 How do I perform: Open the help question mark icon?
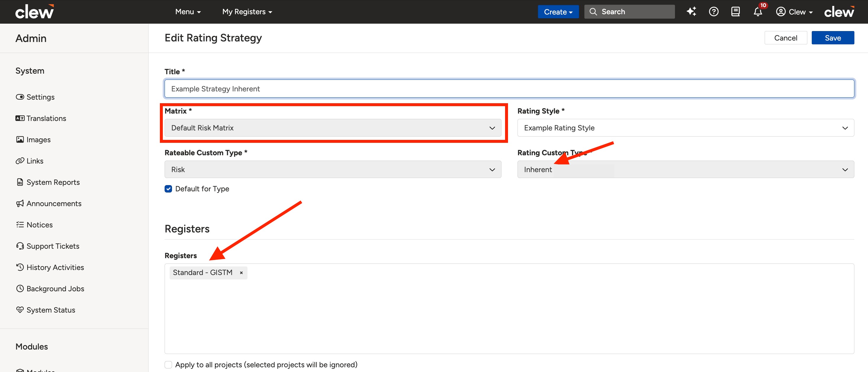[x=713, y=12]
